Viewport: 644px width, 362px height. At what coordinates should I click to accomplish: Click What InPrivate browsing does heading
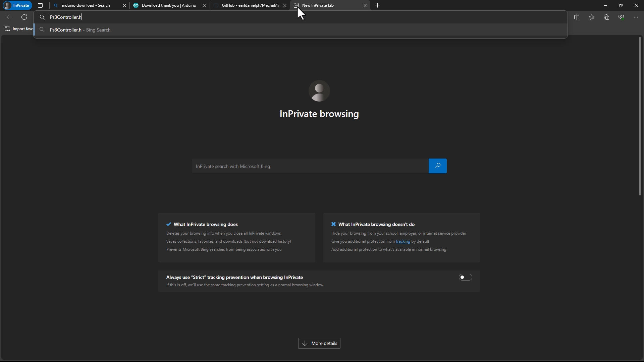click(206, 224)
